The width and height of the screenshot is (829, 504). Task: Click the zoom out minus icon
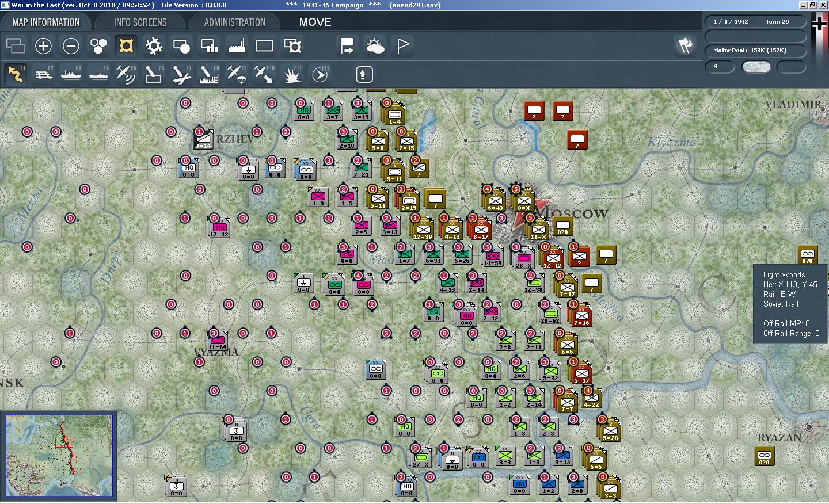[71, 45]
